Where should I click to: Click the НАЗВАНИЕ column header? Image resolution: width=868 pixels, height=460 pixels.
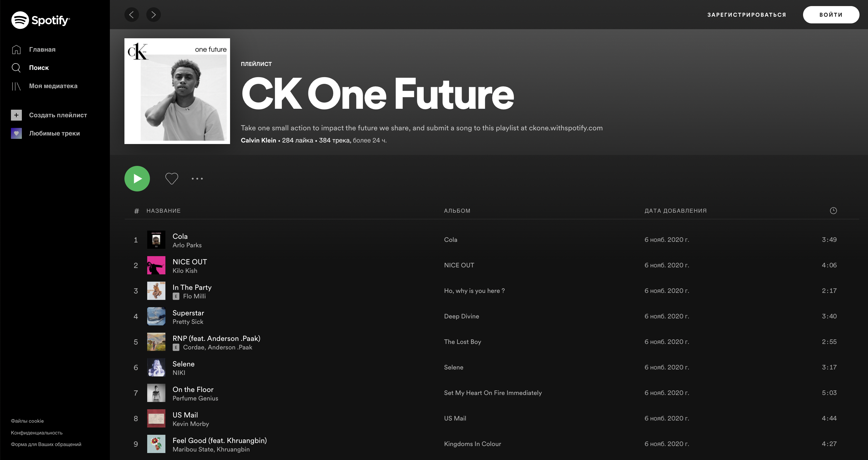click(x=163, y=211)
